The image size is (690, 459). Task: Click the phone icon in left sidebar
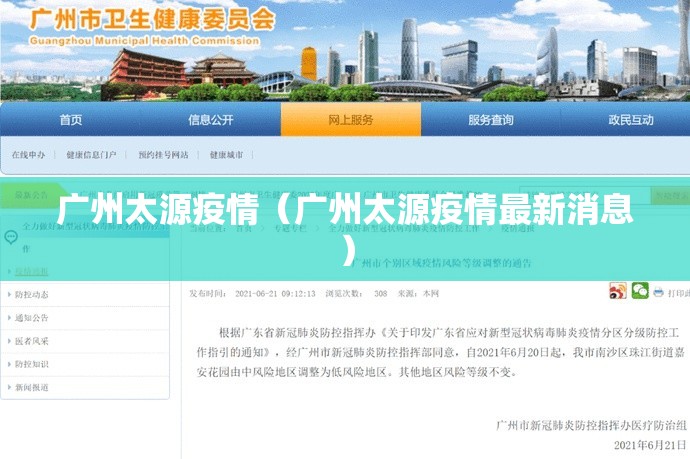[x=11, y=237]
